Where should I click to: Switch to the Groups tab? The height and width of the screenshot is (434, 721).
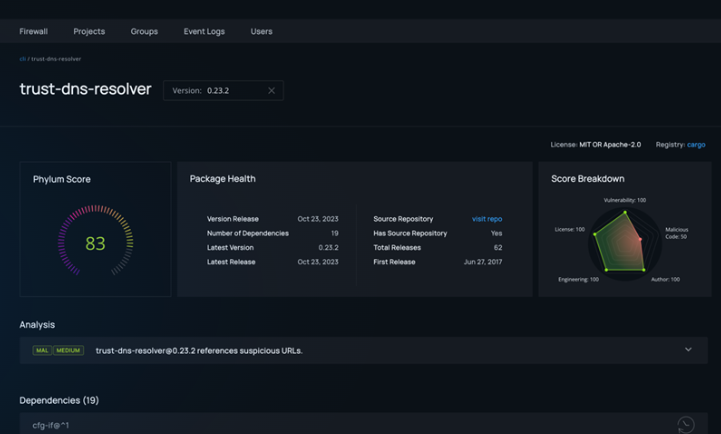144,31
